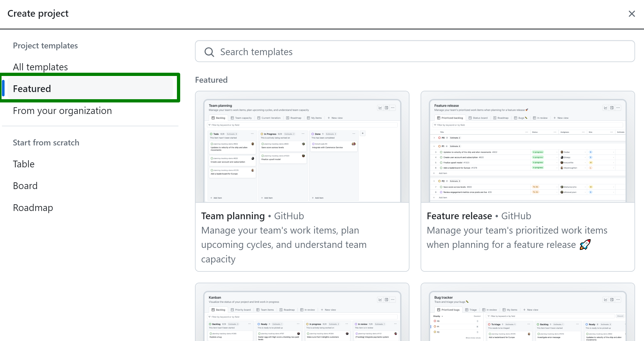Click side panel icon in Bug tracker preview
Viewport: 644px width, 341px height.
pos(612,300)
